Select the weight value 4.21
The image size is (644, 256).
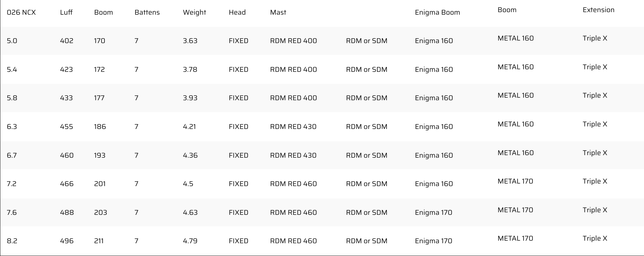pos(189,127)
